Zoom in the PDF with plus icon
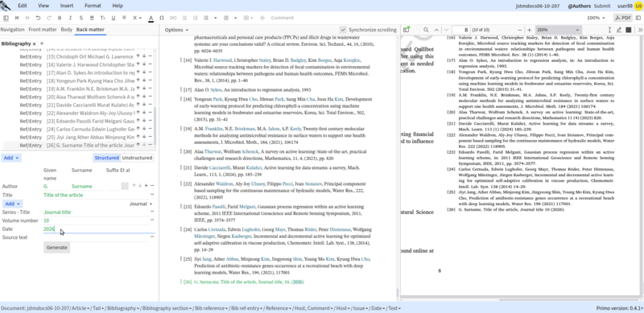The width and height of the screenshot is (644, 313). (x=530, y=30)
